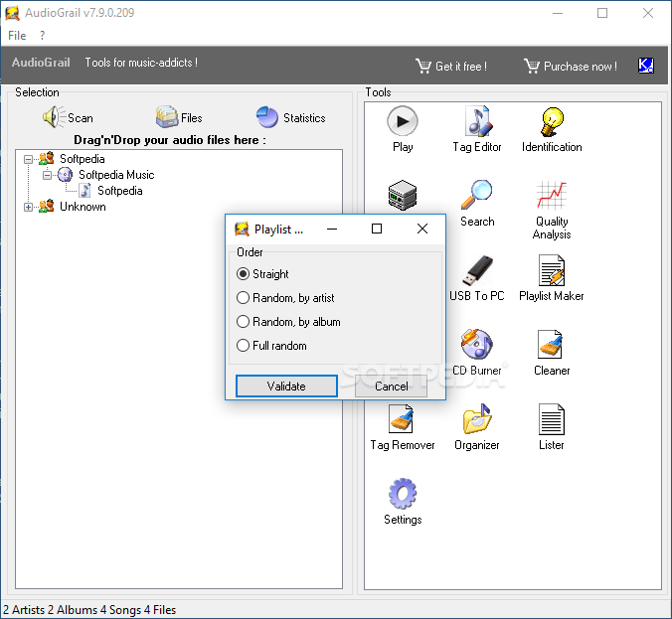Select the Softpedia song item
This screenshot has height=619, width=672.
[120, 191]
